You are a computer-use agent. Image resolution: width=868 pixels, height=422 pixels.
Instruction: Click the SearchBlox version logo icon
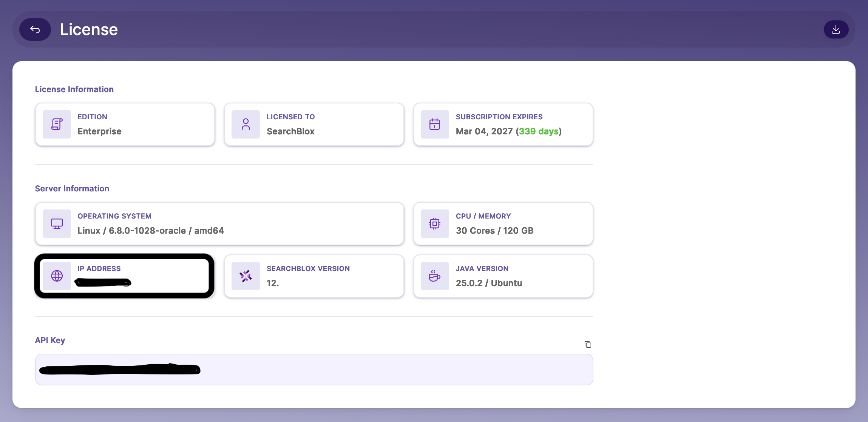[246, 276]
